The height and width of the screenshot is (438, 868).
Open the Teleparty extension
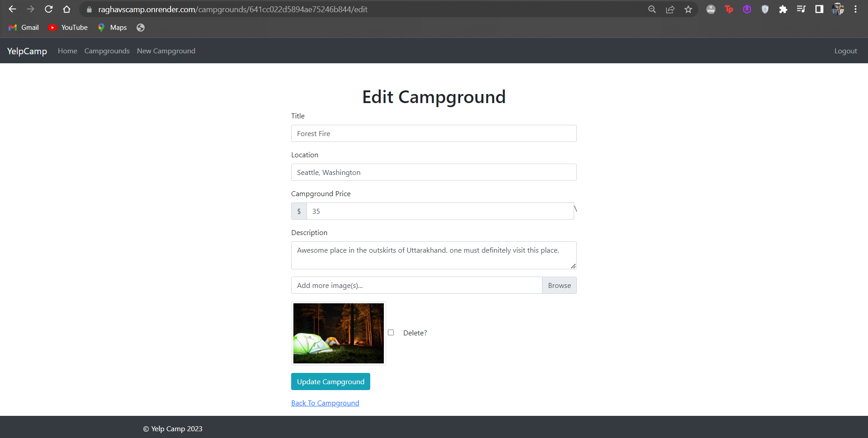point(729,9)
